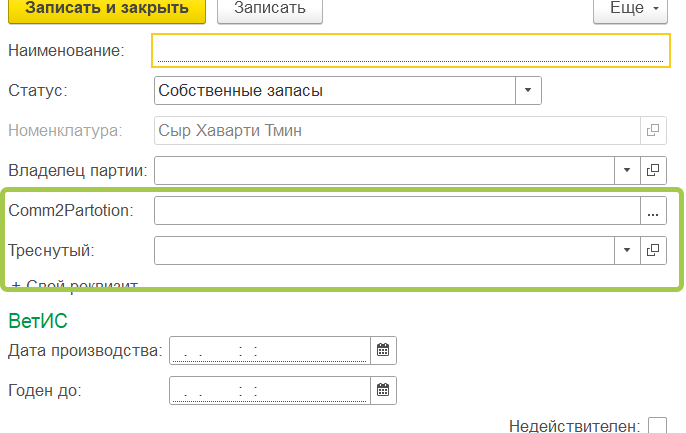Focus the Comm2Partotion input field
Viewport: 686px width, 433px height.
point(397,210)
